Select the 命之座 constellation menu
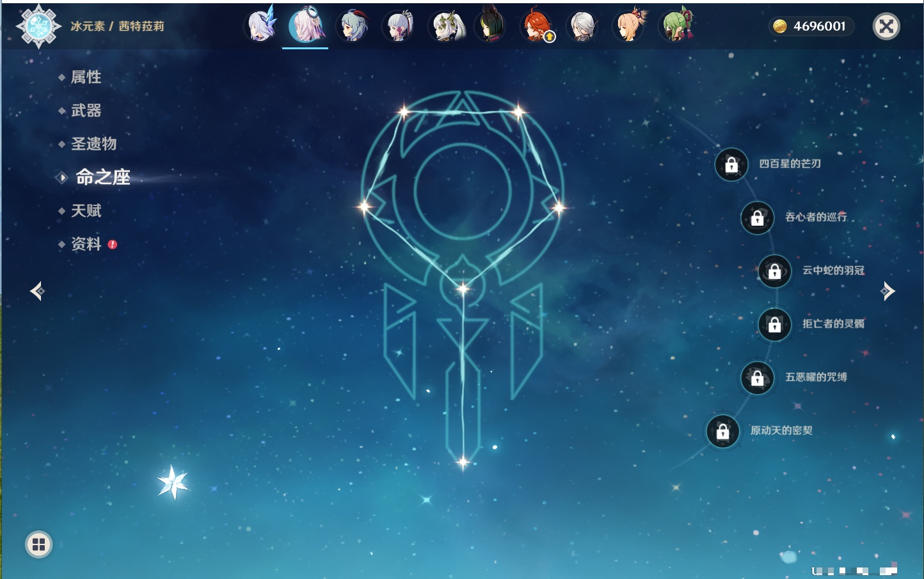This screenshot has width=924, height=579. coord(102,177)
